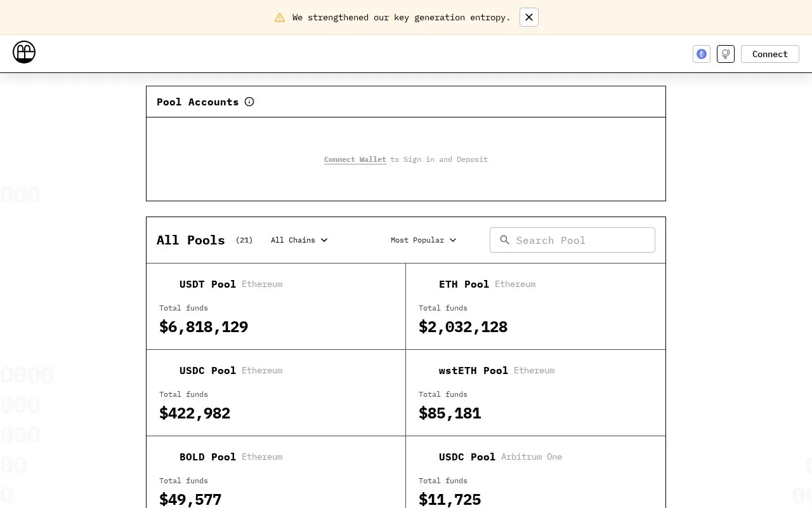Viewport: 812px width, 508px height.
Task: Open the site logo home link
Action: tap(24, 52)
